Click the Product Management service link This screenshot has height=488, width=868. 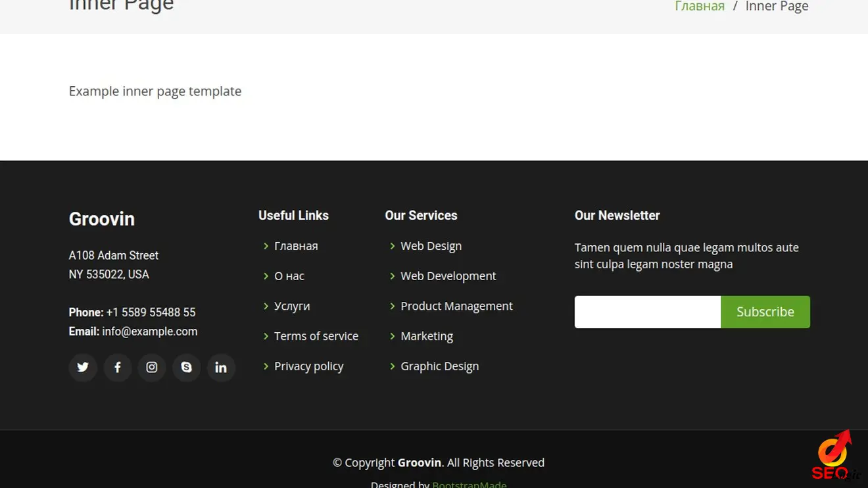456,306
